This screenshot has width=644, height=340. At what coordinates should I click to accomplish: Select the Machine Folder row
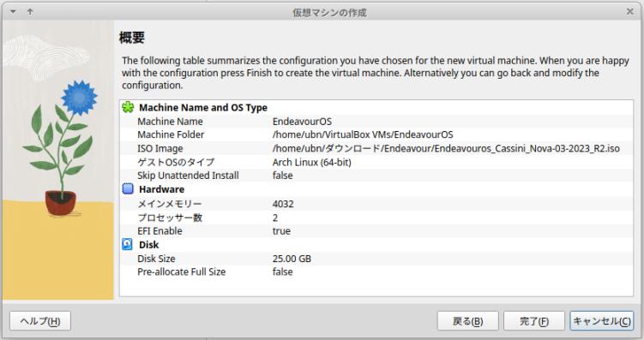[x=376, y=134]
